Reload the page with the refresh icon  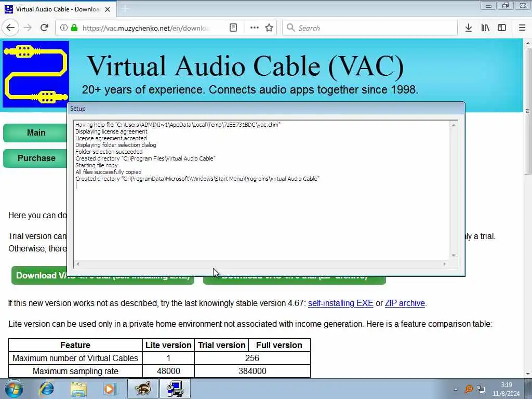click(x=44, y=28)
